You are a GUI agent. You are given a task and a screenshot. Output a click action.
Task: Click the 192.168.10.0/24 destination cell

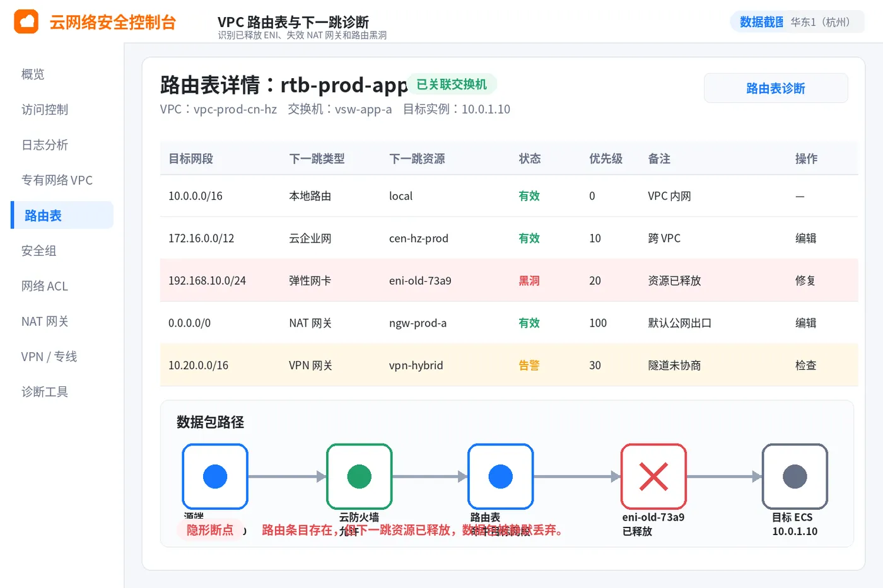tap(207, 280)
